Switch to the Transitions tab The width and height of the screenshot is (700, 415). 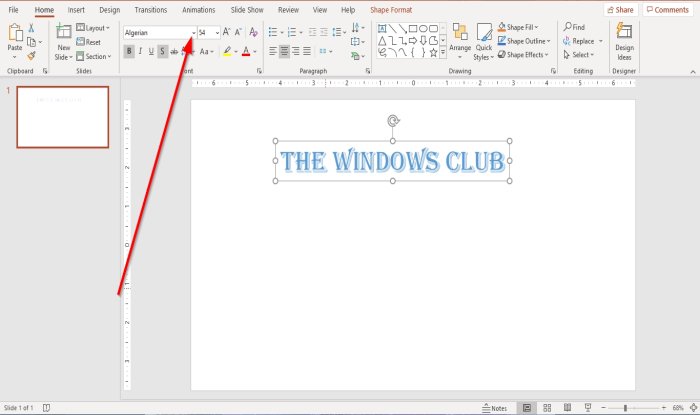coord(150,10)
